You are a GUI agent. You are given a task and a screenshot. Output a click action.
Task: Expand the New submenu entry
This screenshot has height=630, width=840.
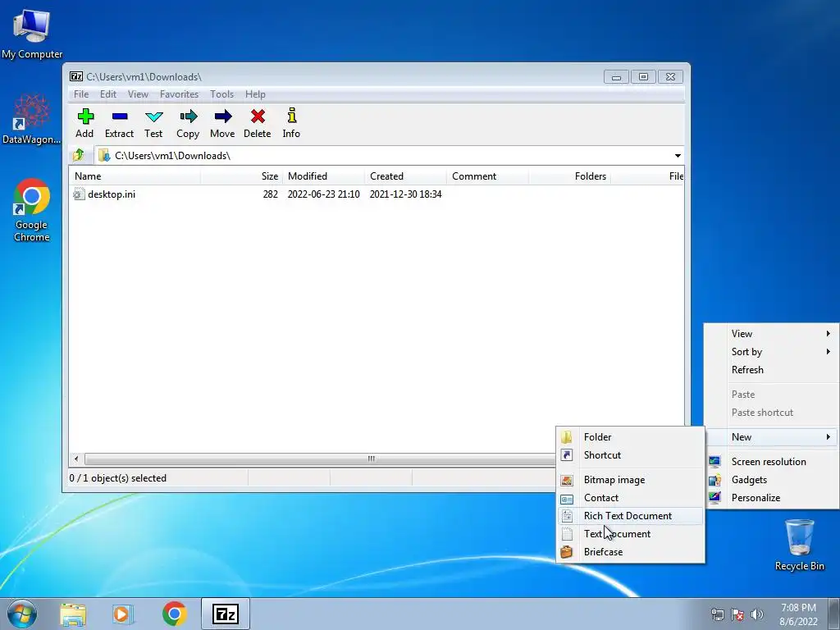771,437
